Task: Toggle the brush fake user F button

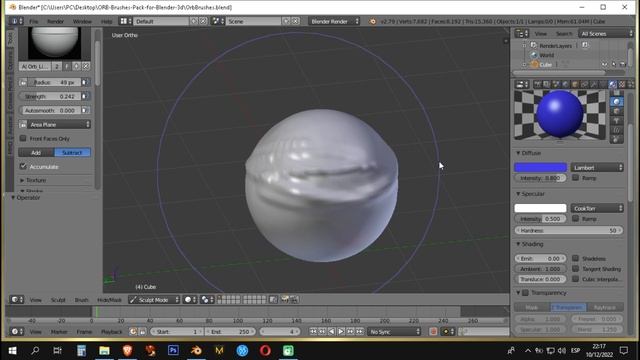Action: (67, 66)
